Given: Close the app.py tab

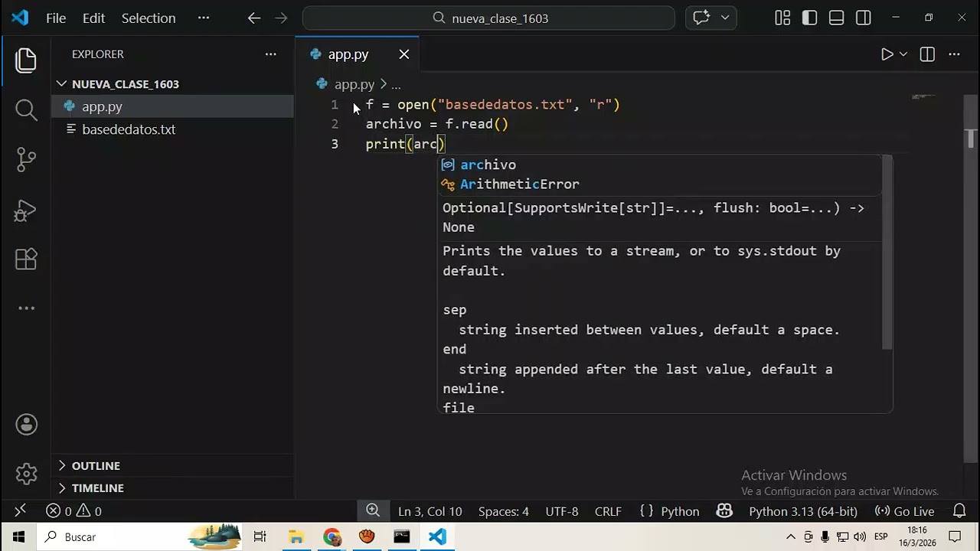Looking at the screenshot, I should pyautogui.click(x=404, y=54).
